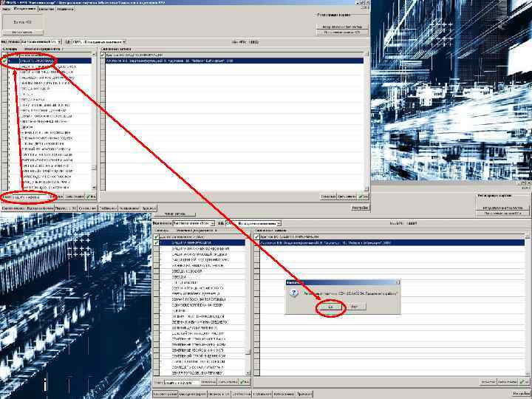
Task: Click green checkmark button beside top window key field
Action: click(91, 197)
